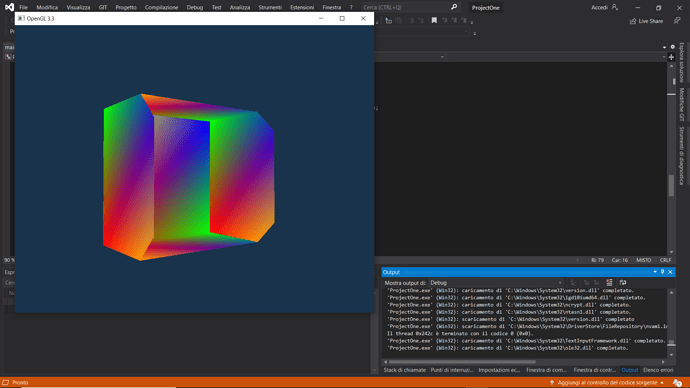This screenshot has height=388, width=690.
Task: Click the editor vertical scrollbar thumb
Action: click(671, 185)
